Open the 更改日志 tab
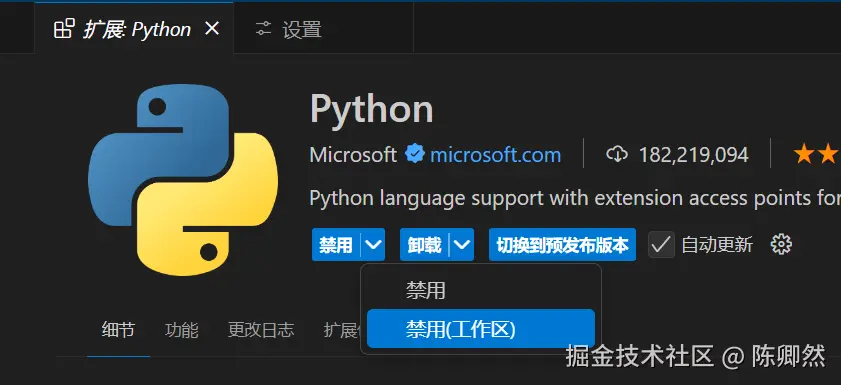The image size is (841, 385). (x=261, y=330)
